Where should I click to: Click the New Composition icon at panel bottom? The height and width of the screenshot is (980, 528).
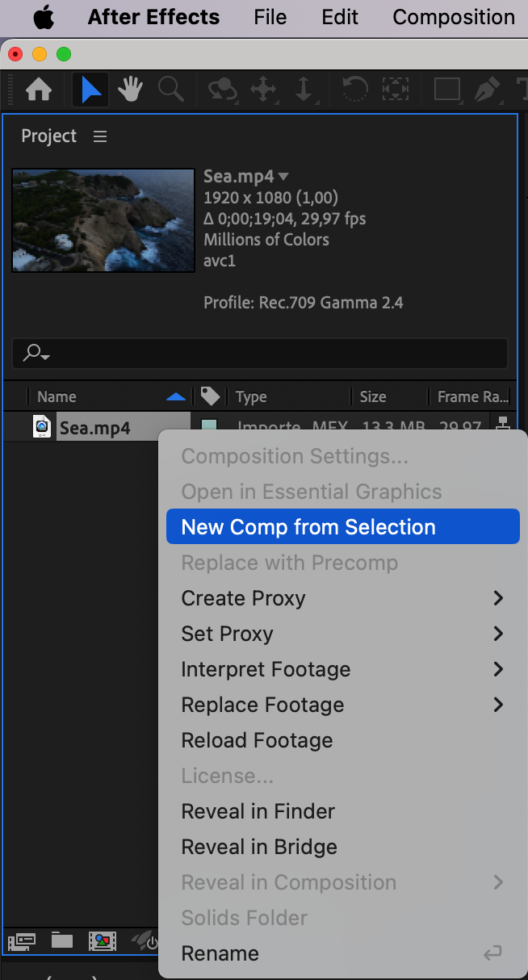[103, 941]
